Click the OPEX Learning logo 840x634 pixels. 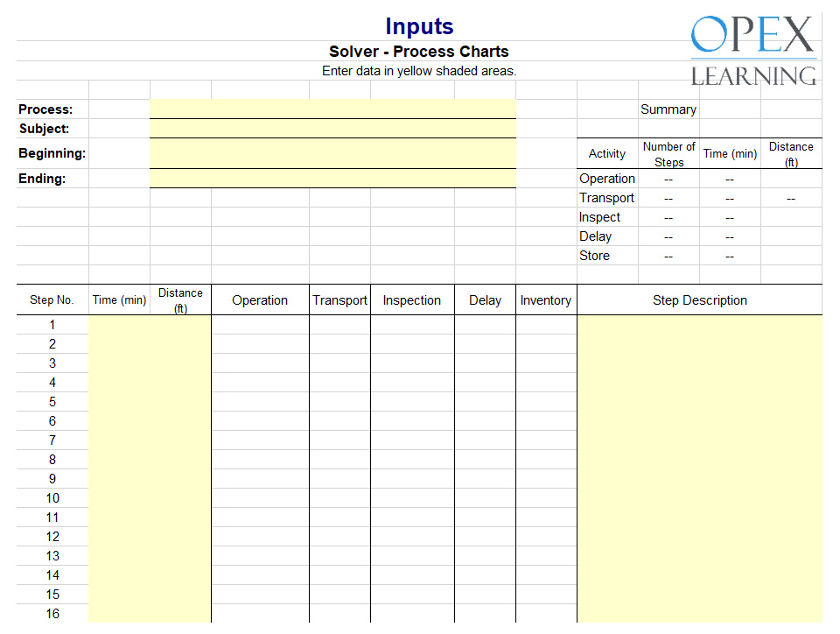click(x=752, y=51)
